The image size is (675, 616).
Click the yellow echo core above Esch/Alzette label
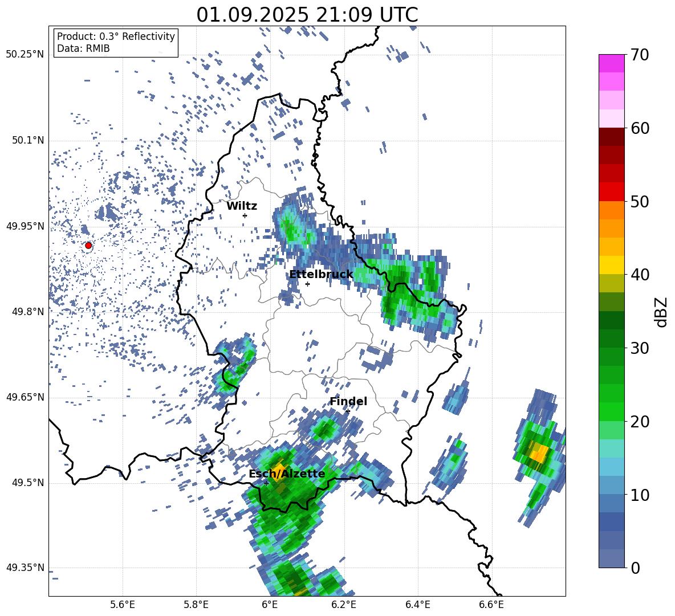click(279, 468)
